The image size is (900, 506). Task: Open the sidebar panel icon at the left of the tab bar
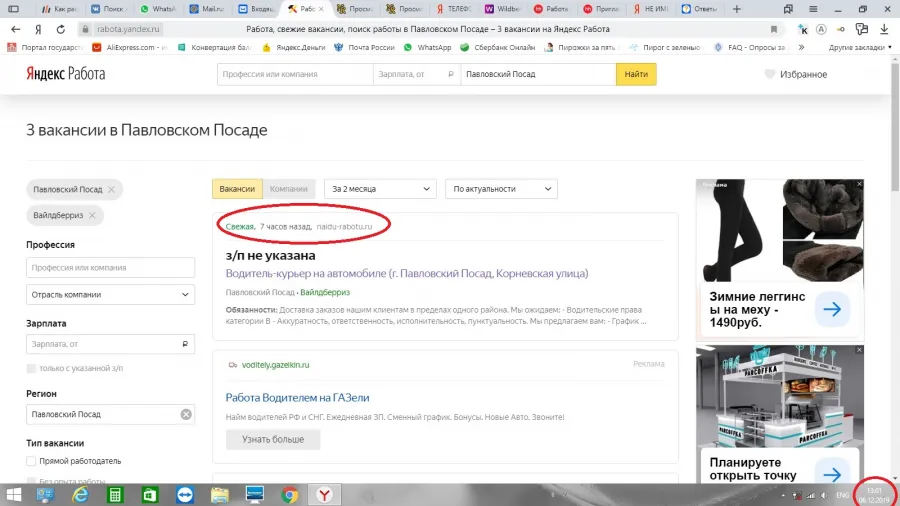[13, 9]
